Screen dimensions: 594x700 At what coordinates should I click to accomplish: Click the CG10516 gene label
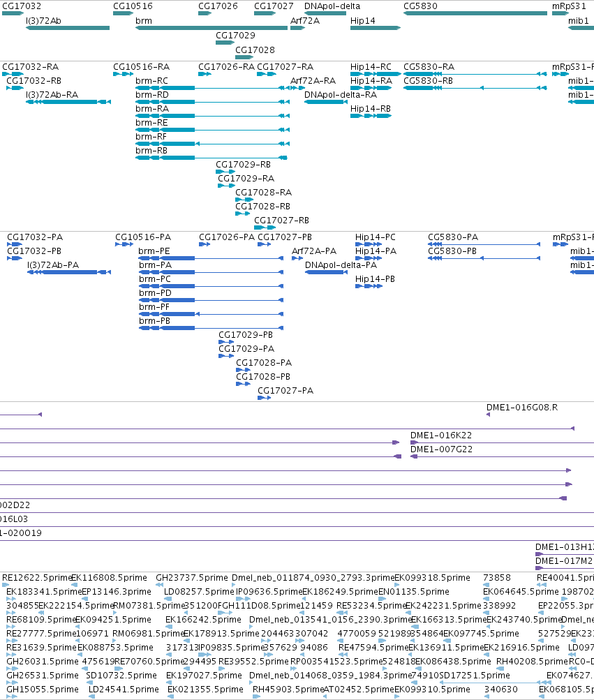click(133, 6)
